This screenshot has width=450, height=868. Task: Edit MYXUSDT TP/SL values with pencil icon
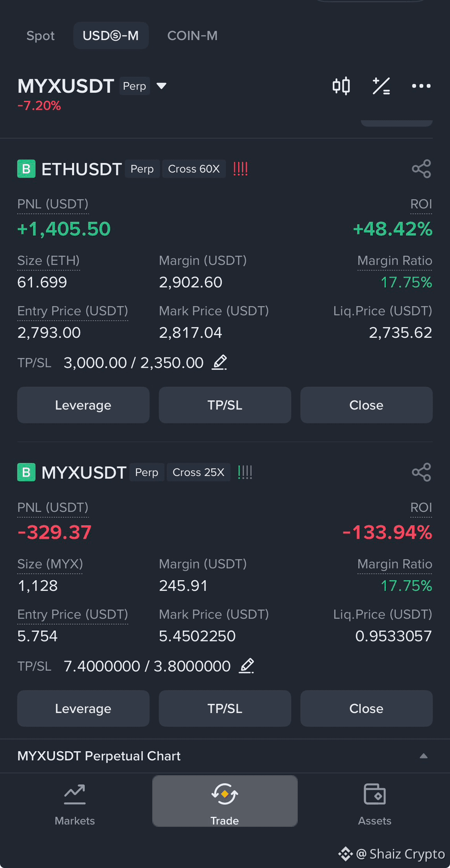pyautogui.click(x=246, y=665)
